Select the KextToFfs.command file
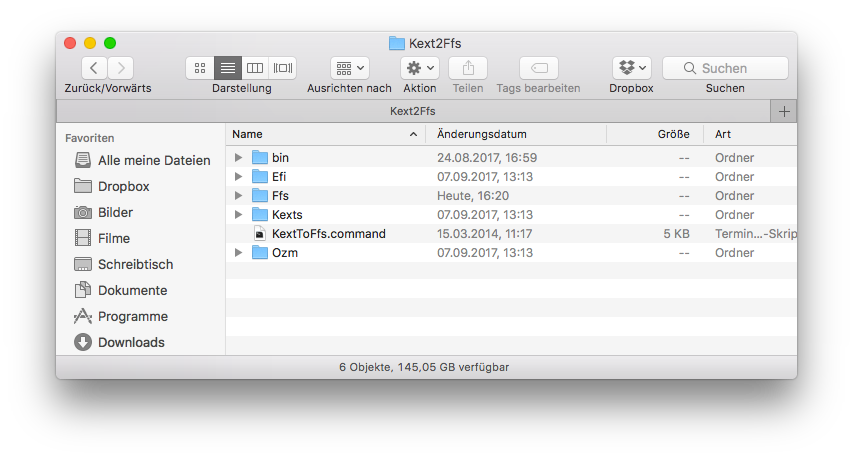The image size is (853, 459). click(328, 234)
